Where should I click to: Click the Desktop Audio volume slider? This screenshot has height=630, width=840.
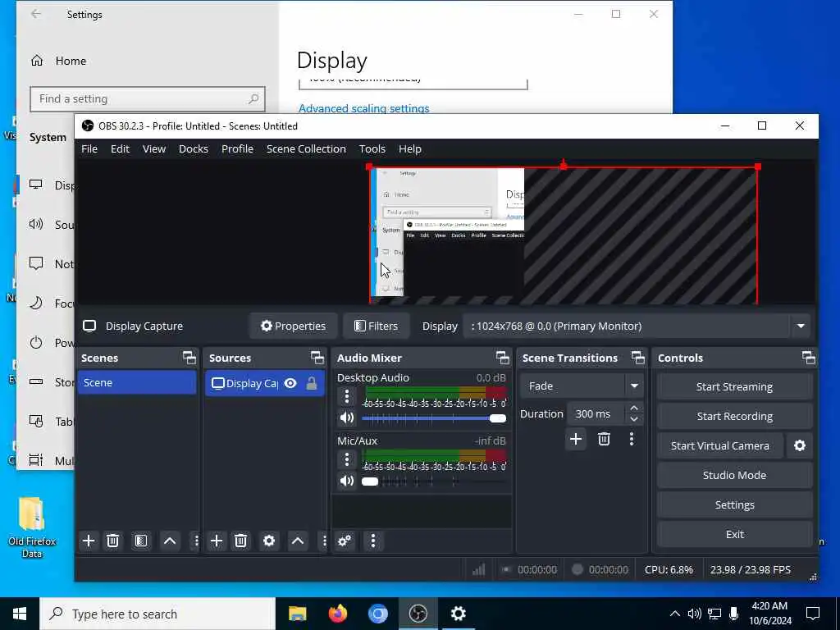(434, 418)
